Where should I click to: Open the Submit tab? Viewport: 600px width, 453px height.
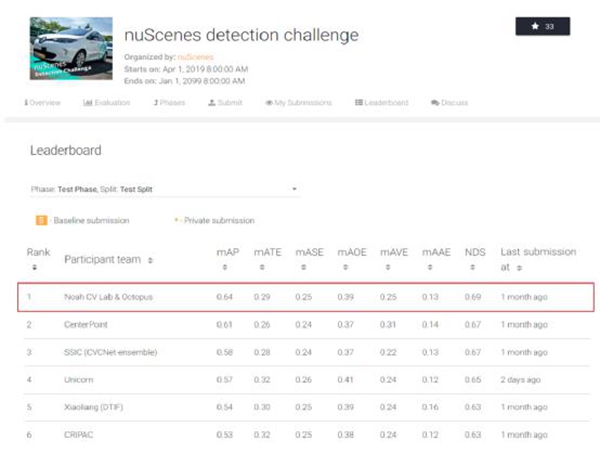[x=225, y=103]
